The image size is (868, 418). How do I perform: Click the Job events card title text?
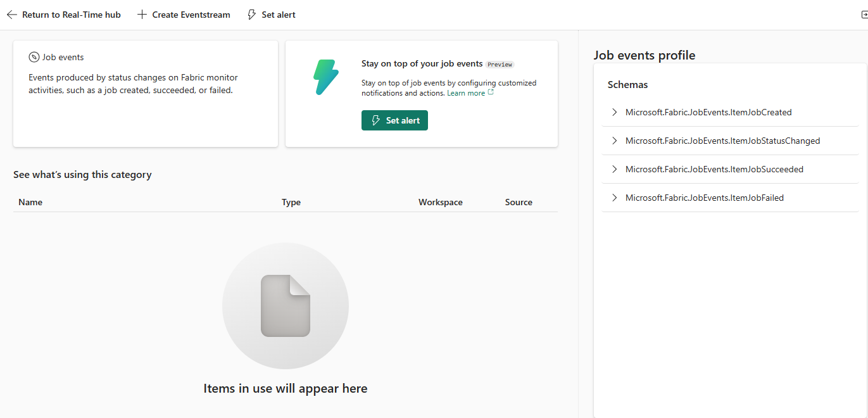coord(63,57)
